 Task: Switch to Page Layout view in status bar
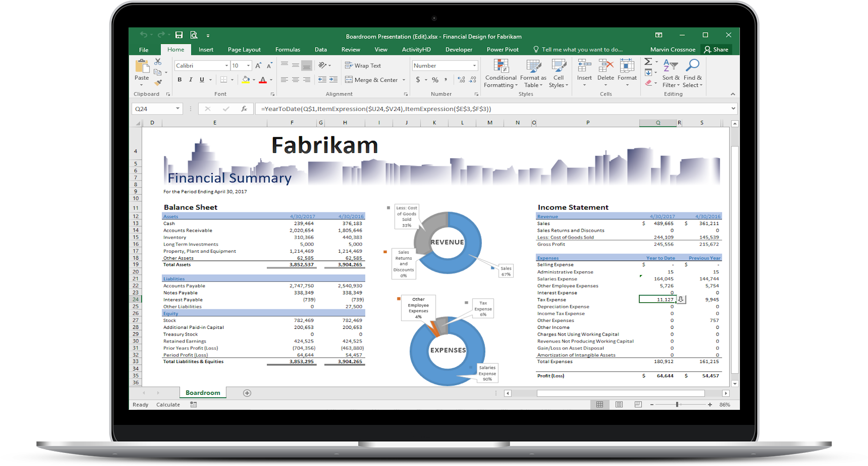(619, 405)
